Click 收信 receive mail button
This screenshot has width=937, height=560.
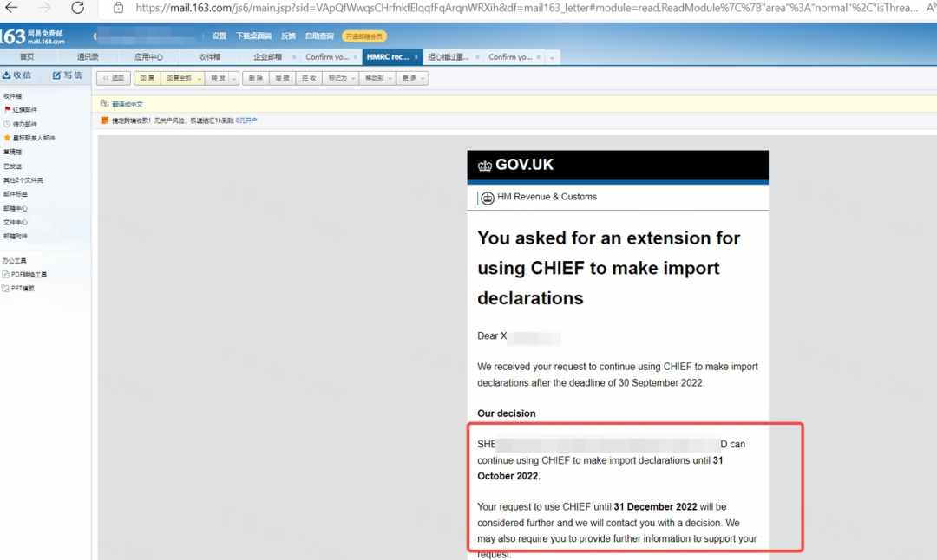point(16,75)
